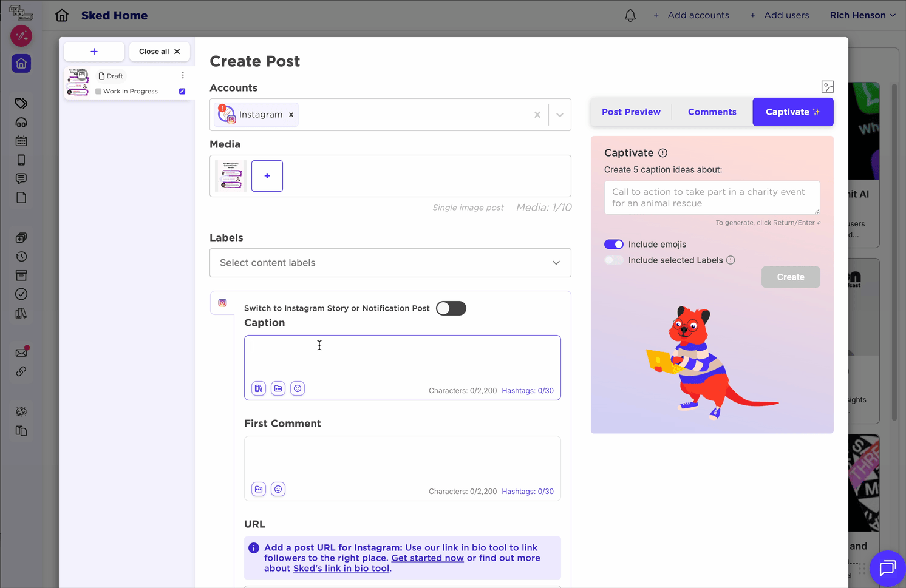Open saved captions folder icon under First Comment

click(x=258, y=488)
